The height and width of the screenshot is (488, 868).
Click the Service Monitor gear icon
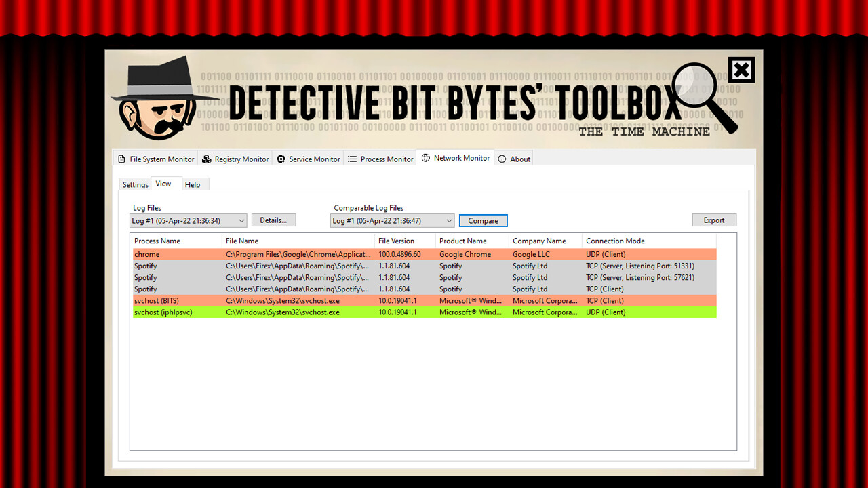[x=280, y=159]
